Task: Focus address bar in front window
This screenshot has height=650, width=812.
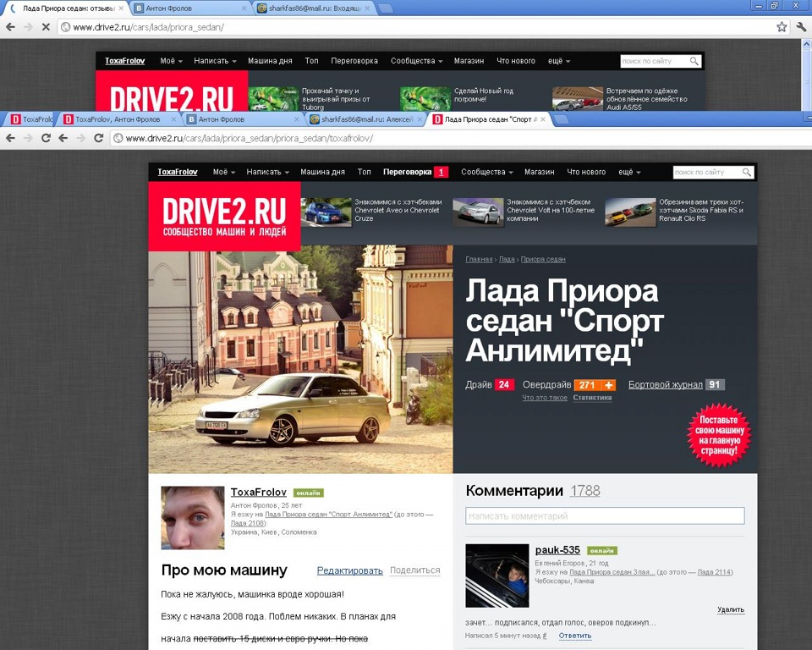Action: 461,139
